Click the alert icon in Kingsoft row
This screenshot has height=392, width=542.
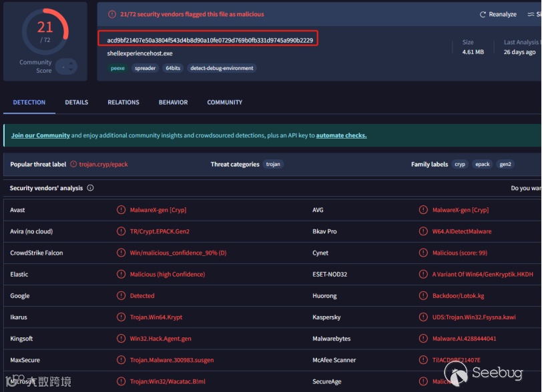121,338
